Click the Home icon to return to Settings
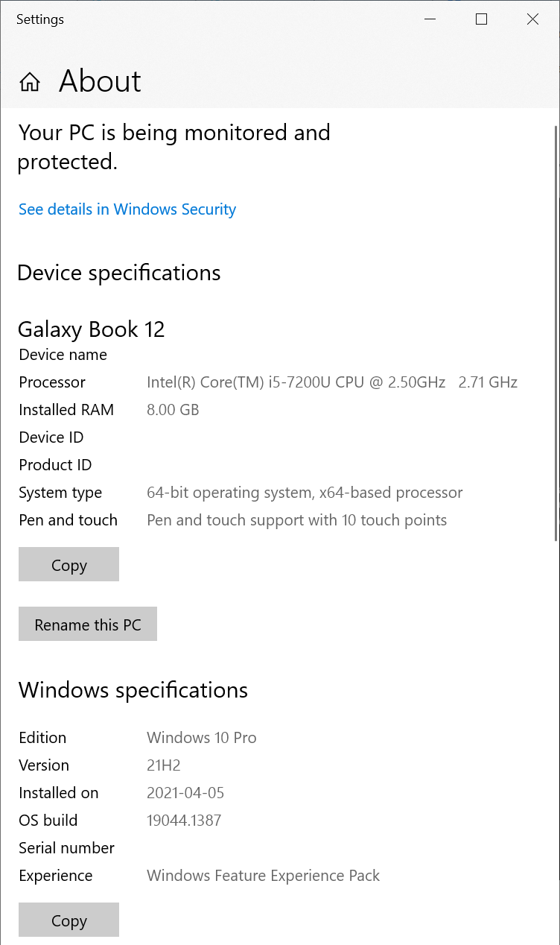The height and width of the screenshot is (945, 560). pyautogui.click(x=29, y=82)
